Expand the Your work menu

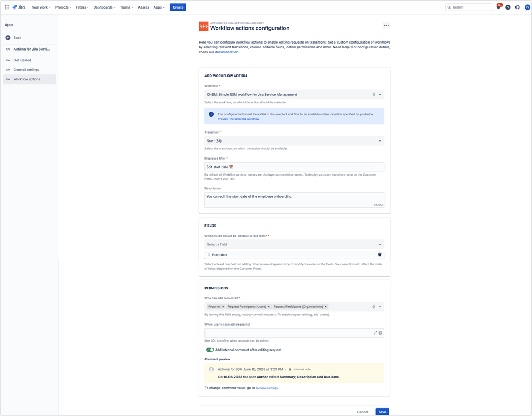coord(41,7)
